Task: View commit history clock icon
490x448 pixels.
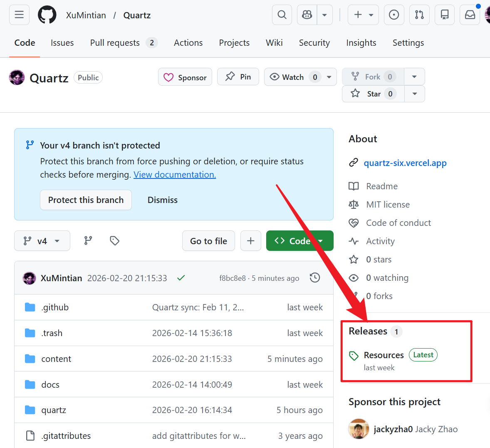Action: click(315, 278)
